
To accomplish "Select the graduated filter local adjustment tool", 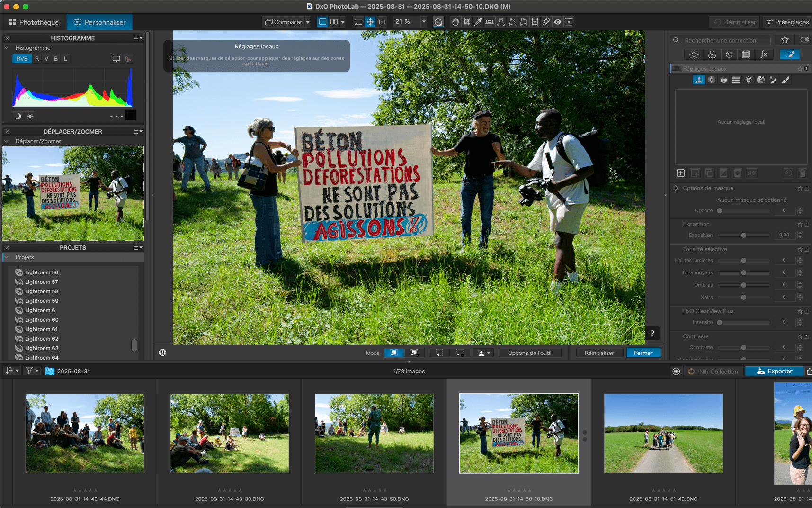I will (x=736, y=80).
